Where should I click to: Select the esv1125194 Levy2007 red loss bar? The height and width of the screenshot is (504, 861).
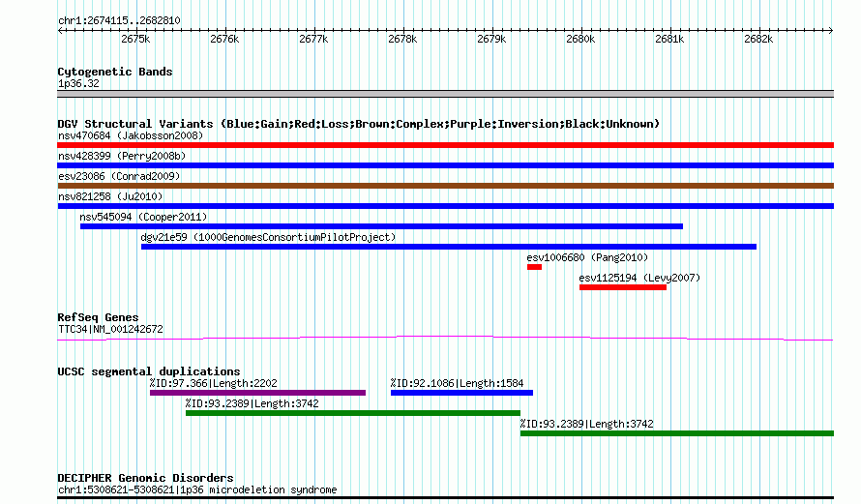[x=623, y=287]
